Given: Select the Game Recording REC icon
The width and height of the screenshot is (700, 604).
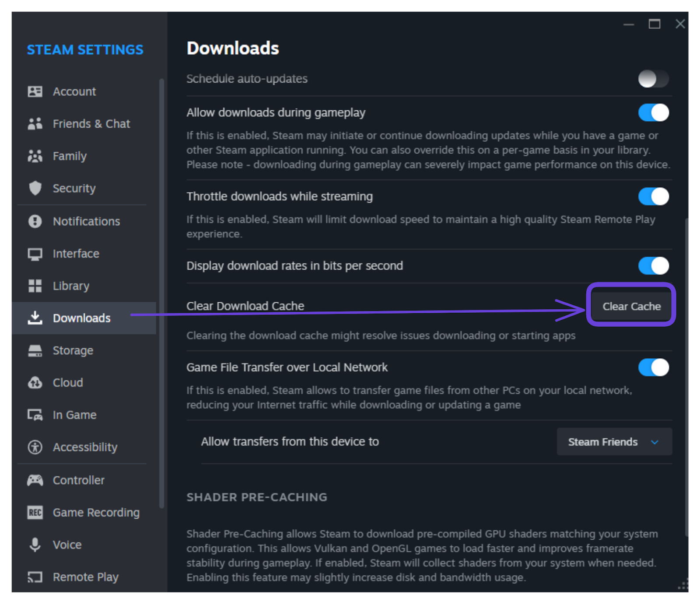Looking at the screenshot, I should point(35,512).
